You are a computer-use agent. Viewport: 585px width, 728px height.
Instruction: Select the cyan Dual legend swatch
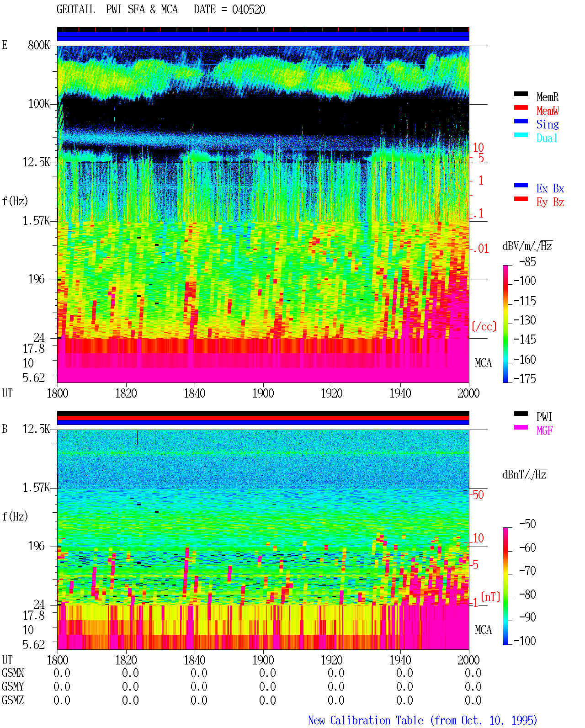521,135
